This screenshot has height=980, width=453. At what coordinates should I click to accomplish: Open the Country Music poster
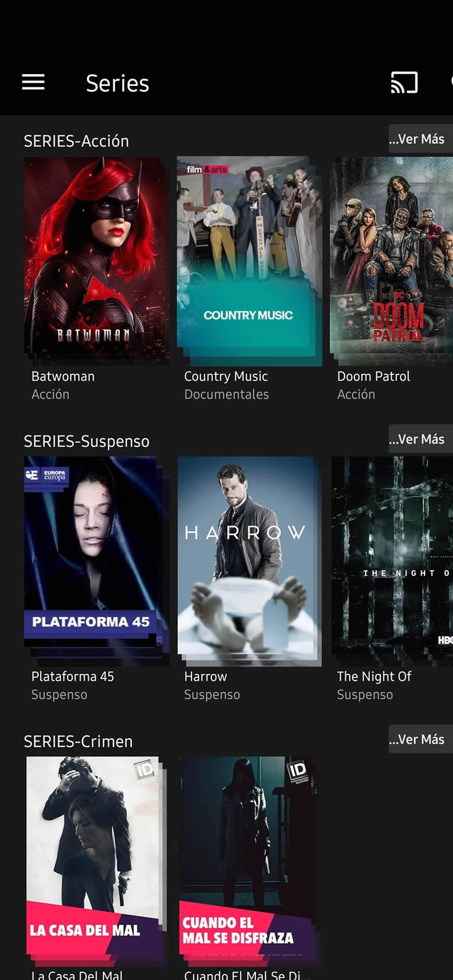coord(249,261)
